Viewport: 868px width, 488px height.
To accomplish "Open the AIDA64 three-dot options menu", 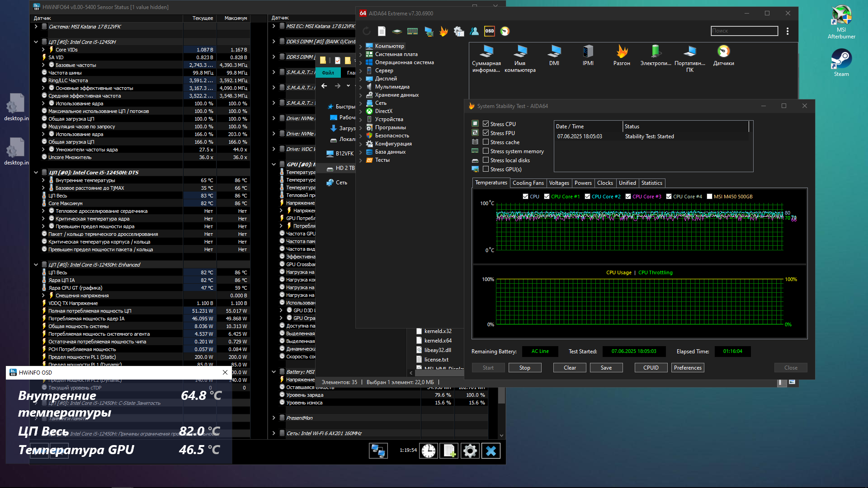I will pyautogui.click(x=788, y=31).
